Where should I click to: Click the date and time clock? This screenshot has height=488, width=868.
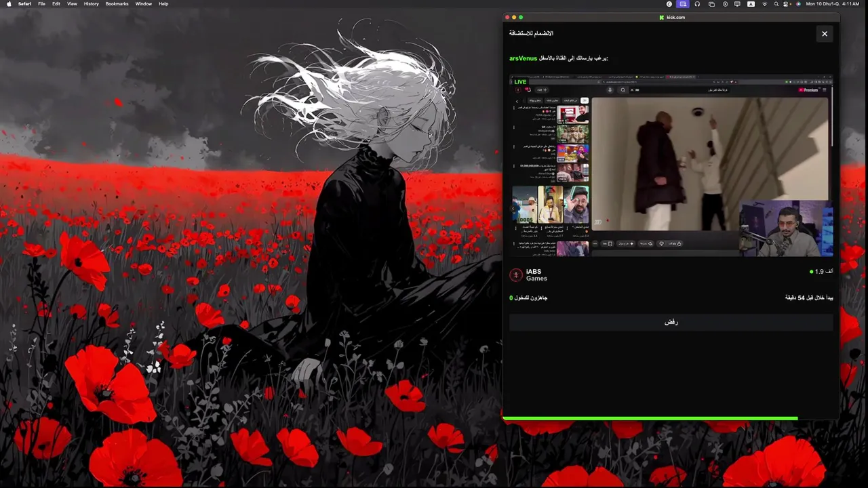pyautogui.click(x=832, y=3)
